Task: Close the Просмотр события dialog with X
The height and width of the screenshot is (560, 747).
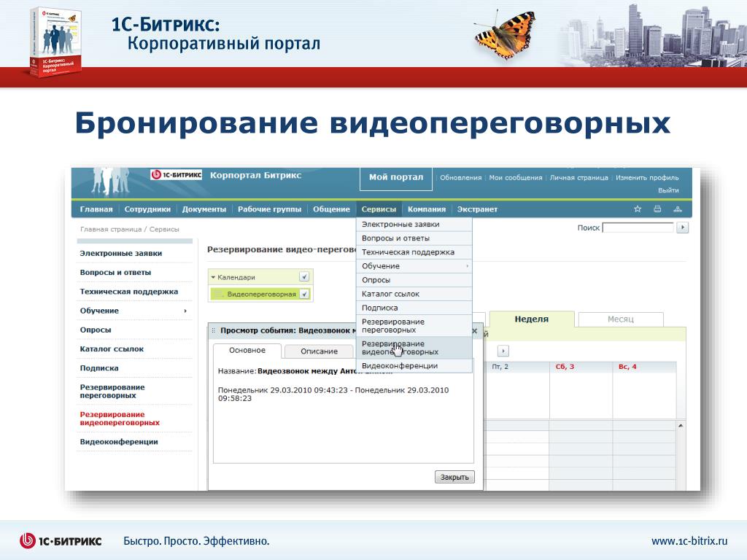Action: click(474, 331)
